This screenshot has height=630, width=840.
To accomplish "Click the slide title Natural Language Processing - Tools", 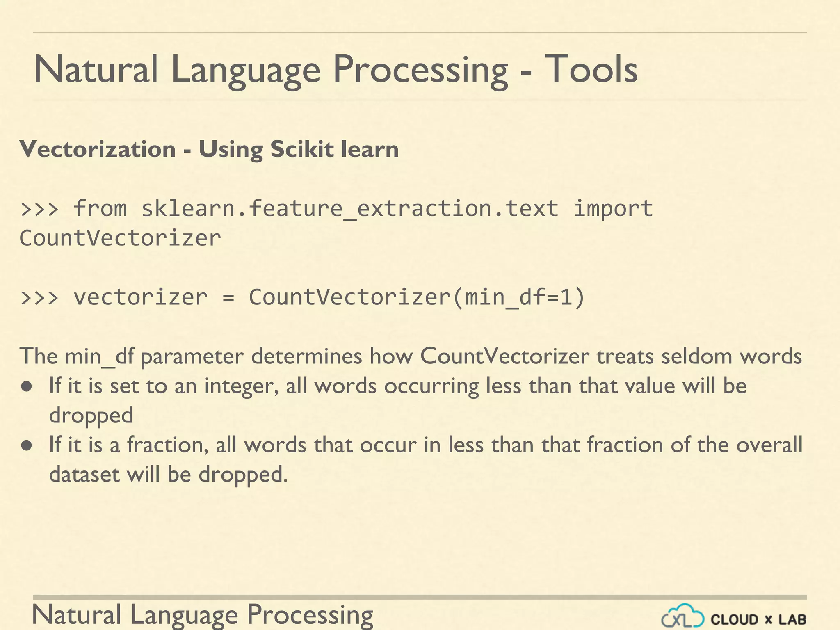I will tap(335, 69).
